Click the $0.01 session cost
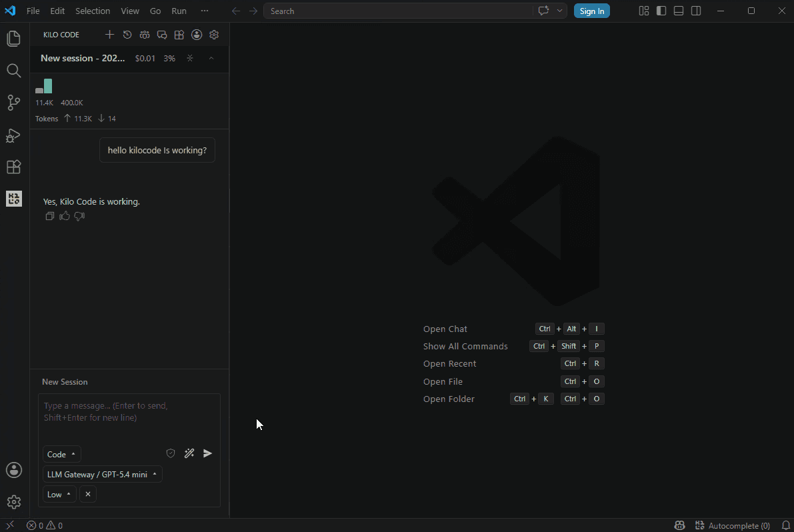 pos(145,59)
